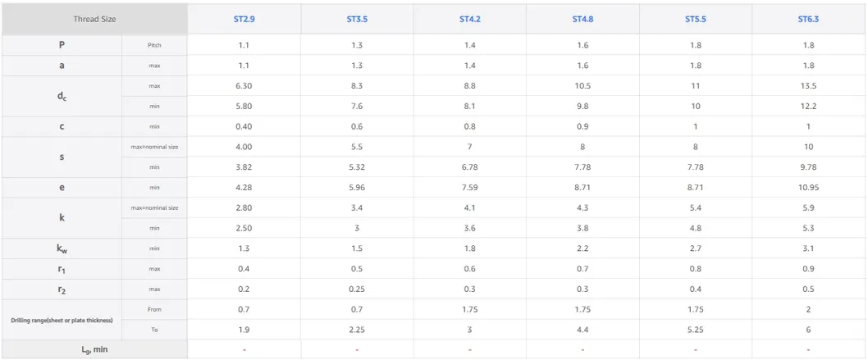Select the 10.95 value in row e
Screen dimensions: 868x360
coord(808,188)
